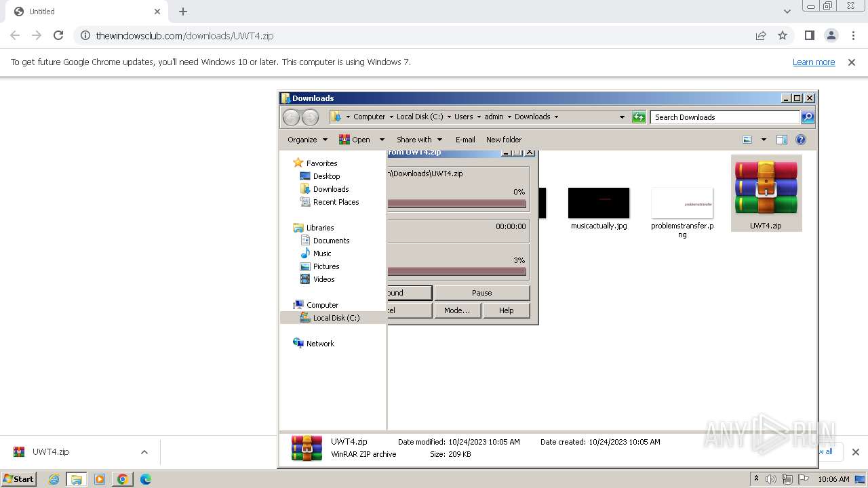Image resolution: width=868 pixels, height=488 pixels.
Task: Click the 3% total progress bar
Action: click(457, 271)
